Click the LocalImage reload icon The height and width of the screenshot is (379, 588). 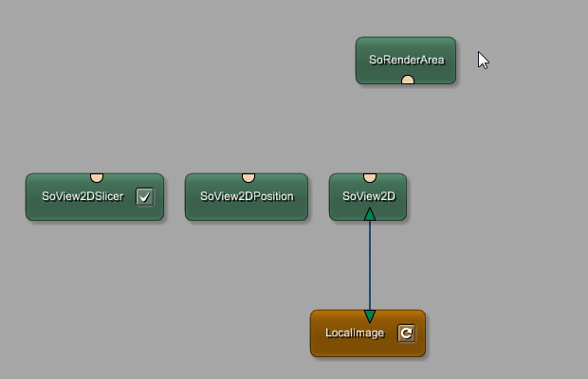click(x=406, y=334)
